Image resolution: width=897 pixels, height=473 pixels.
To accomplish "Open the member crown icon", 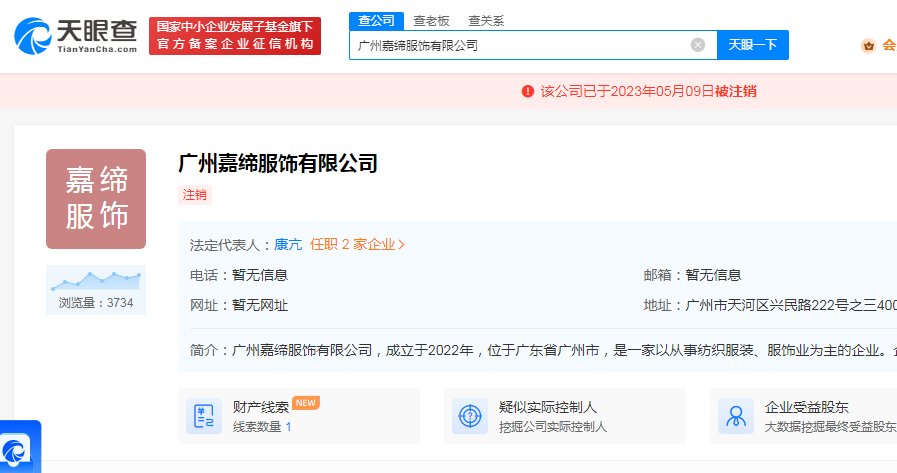I will (868, 46).
